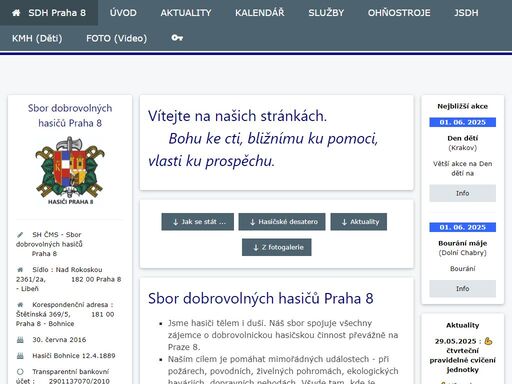Viewport: 512px width, 384px height.
Task: Click the date badge above Den dětí
Action: [x=463, y=122]
